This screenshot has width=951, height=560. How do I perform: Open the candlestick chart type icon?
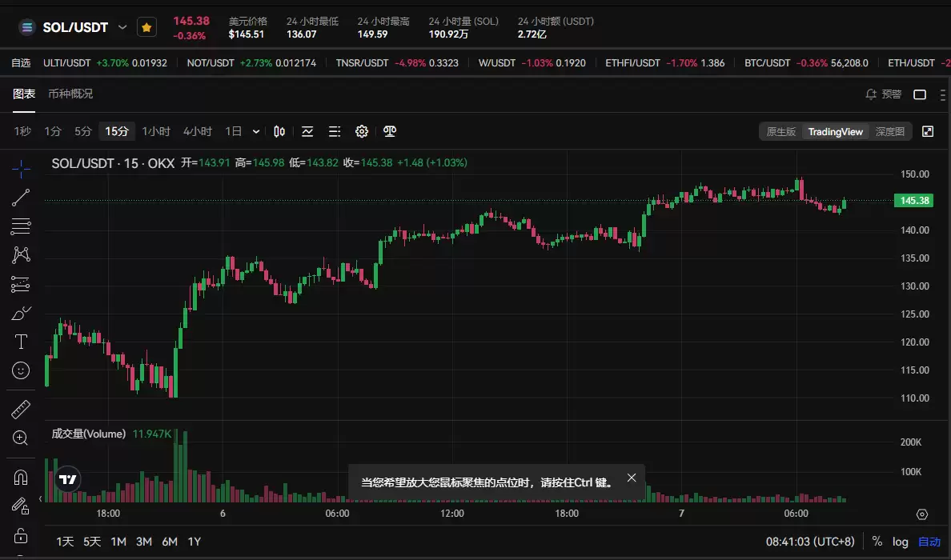pyautogui.click(x=279, y=131)
